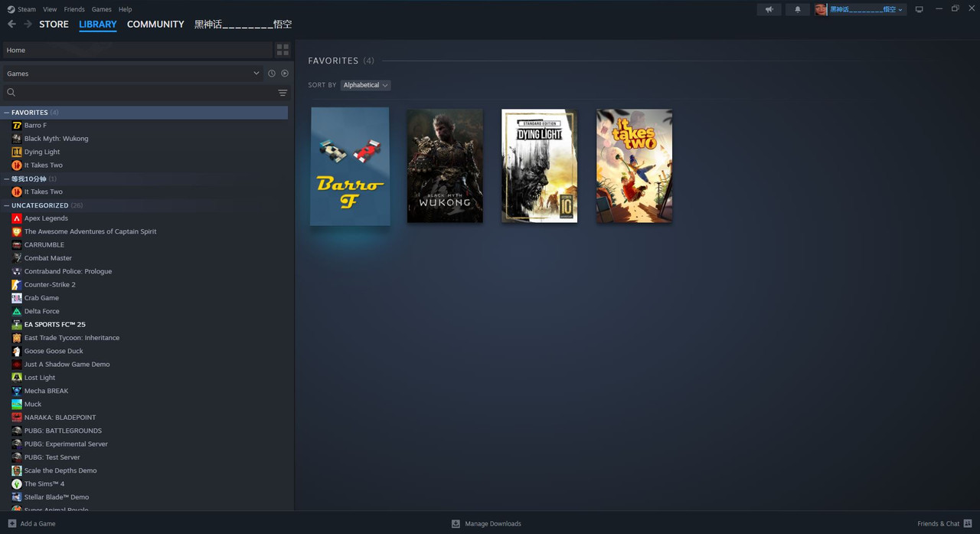
Task: Click the EA SPORTS FC 25 icon
Action: coord(17,324)
